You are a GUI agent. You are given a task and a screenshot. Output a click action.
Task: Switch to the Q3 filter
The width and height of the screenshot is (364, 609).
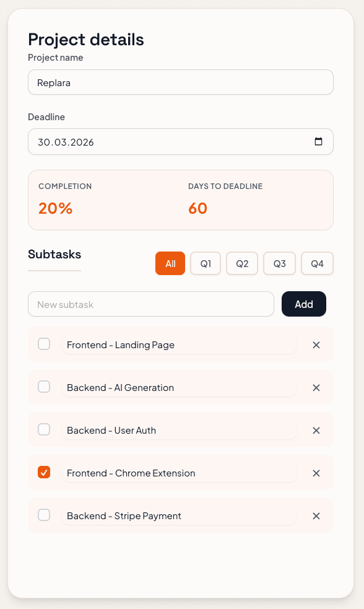pos(279,263)
